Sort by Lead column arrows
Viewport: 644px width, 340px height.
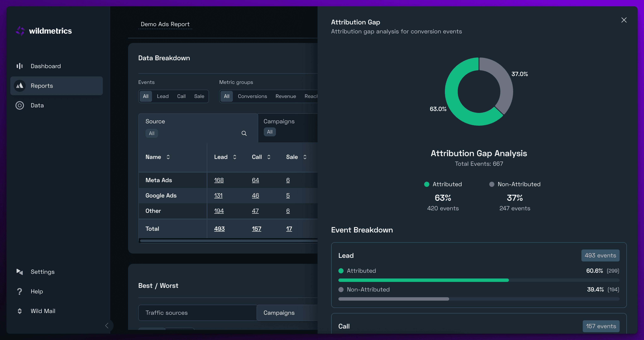pos(235,157)
